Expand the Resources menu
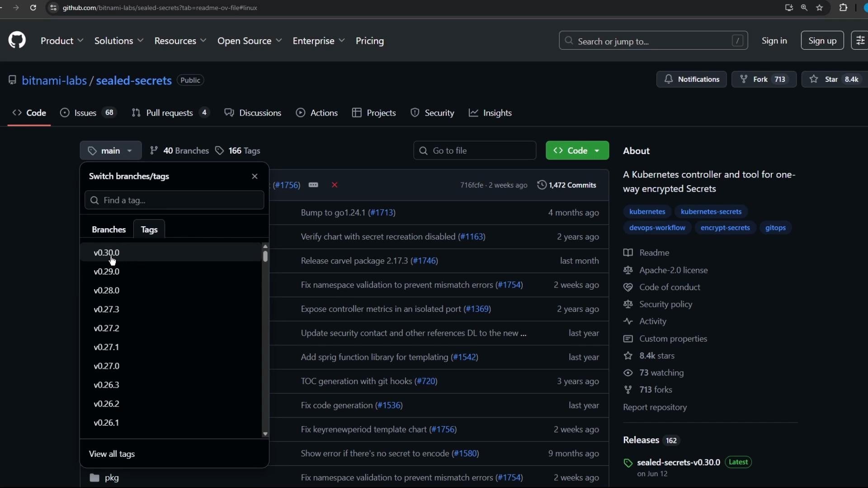The width and height of the screenshot is (868, 488). 180,41
